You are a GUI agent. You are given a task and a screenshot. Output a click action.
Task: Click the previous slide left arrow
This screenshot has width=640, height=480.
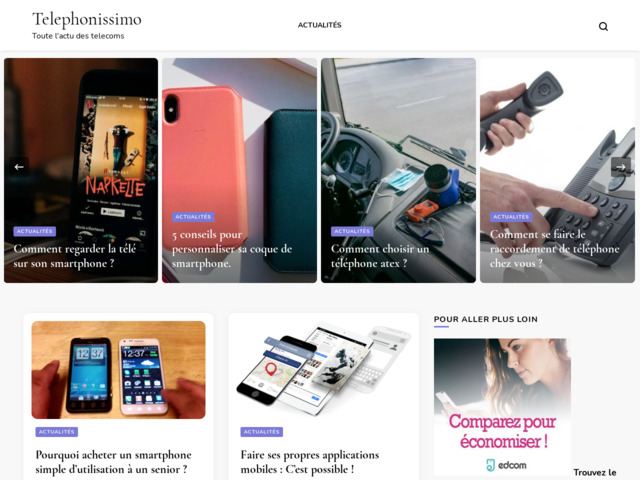point(19,167)
